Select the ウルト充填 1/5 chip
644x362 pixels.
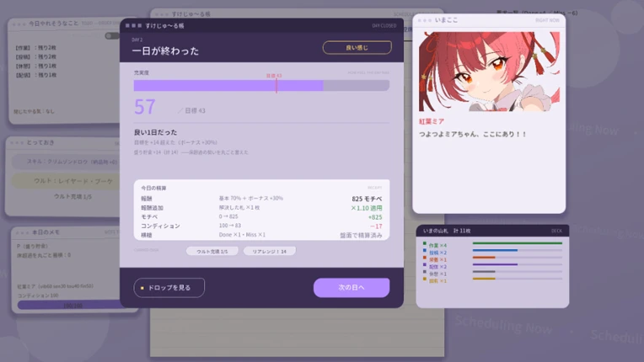212,252
